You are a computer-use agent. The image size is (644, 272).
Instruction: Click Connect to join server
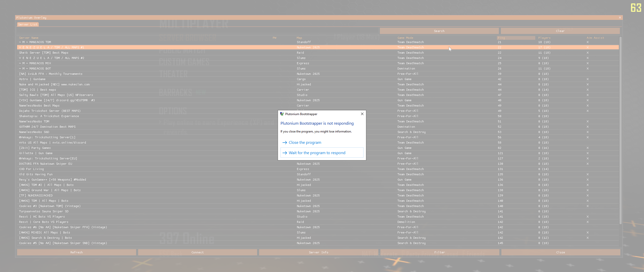(x=197, y=252)
